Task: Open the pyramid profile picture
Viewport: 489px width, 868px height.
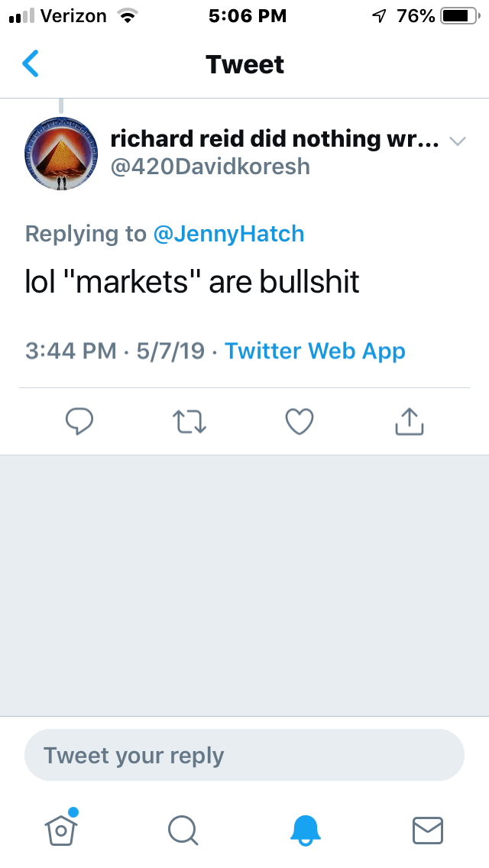Action: click(61, 154)
